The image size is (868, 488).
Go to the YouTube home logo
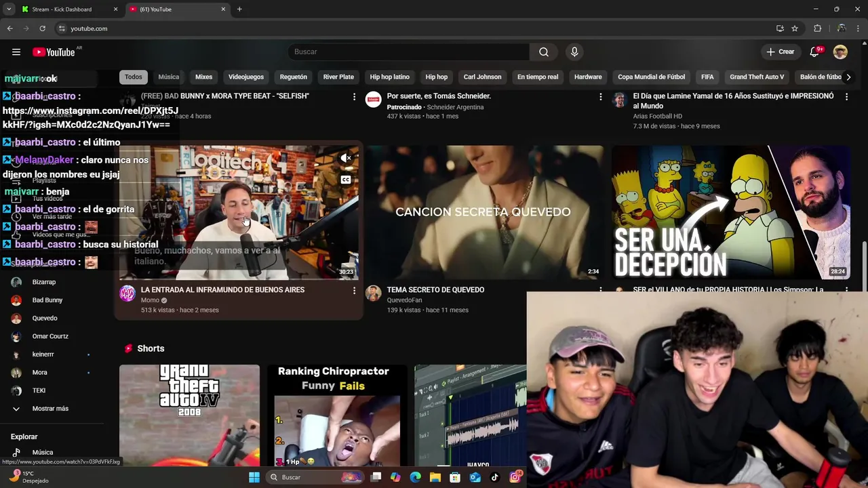[x=54, y=52]
